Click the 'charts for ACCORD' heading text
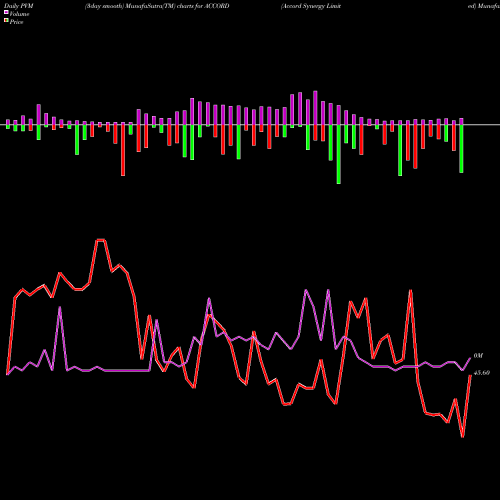Viewport: 500px width, 500px height. (x=203, y=6)
